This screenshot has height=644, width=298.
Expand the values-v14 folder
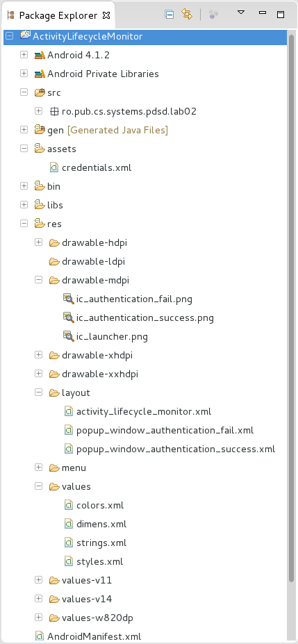click(39, 599)
